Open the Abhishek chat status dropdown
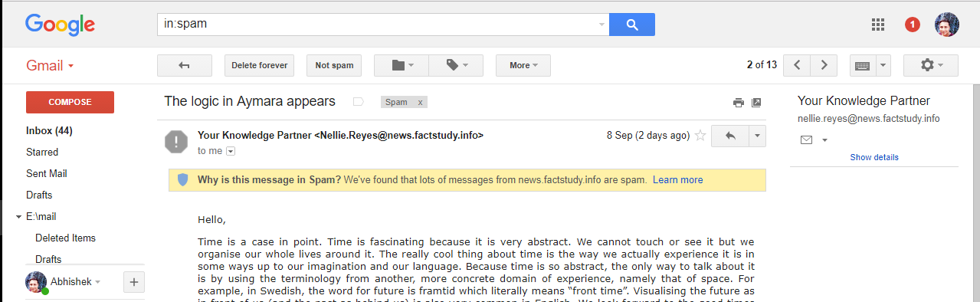The height and width of the screenshot is (302, 980). click(x=97, y=282)
